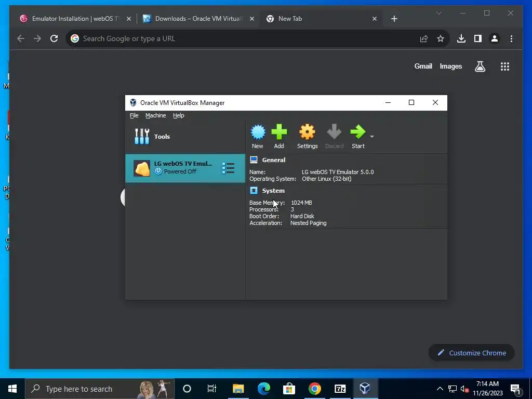Screen dimensions: 532x399
Task: Open Task View on taskbar
Action: pyautogui.click(x=212, y=389)
